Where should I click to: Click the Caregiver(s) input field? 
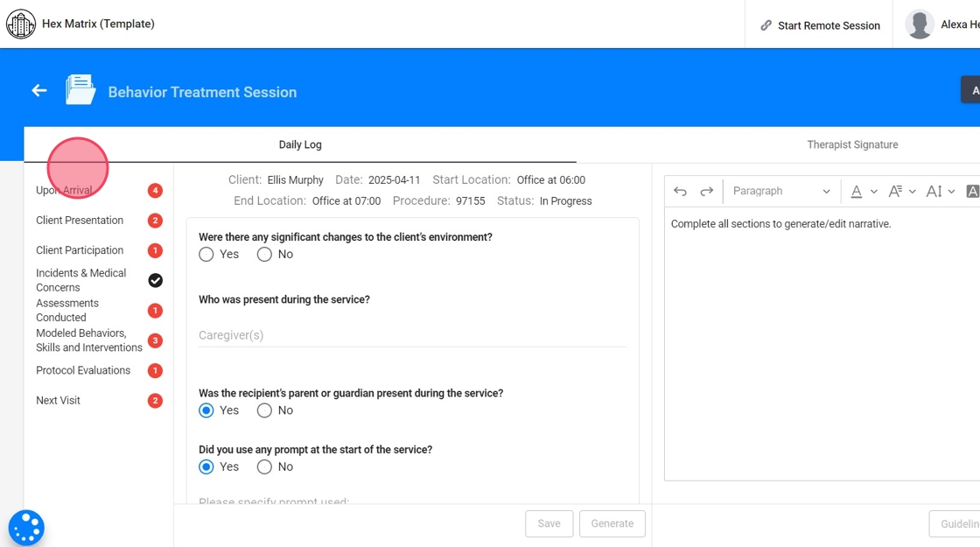[x=412, y=335]
